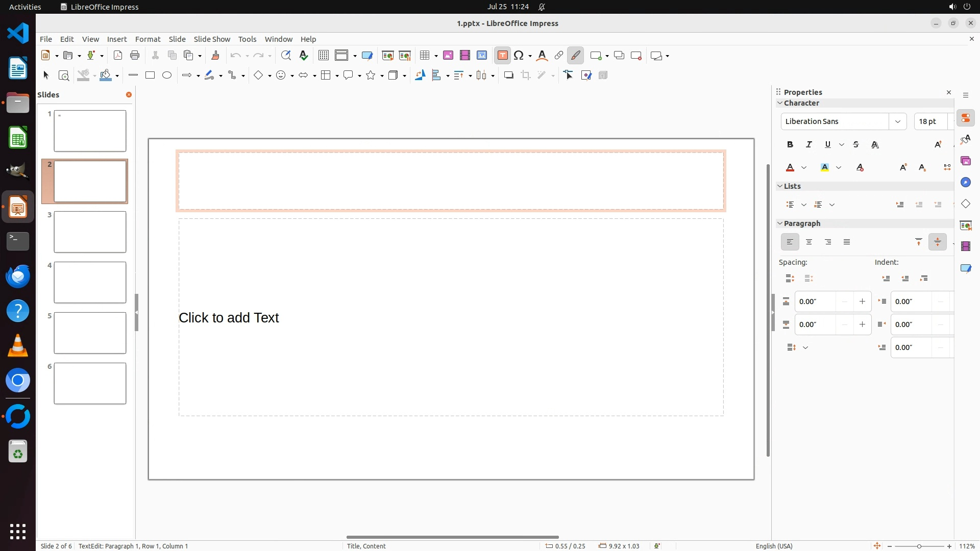The height and width of the screenshot is (551, 980).
Task: Click the Crop Image toolbar icon
Action: (x=526, y=76)
